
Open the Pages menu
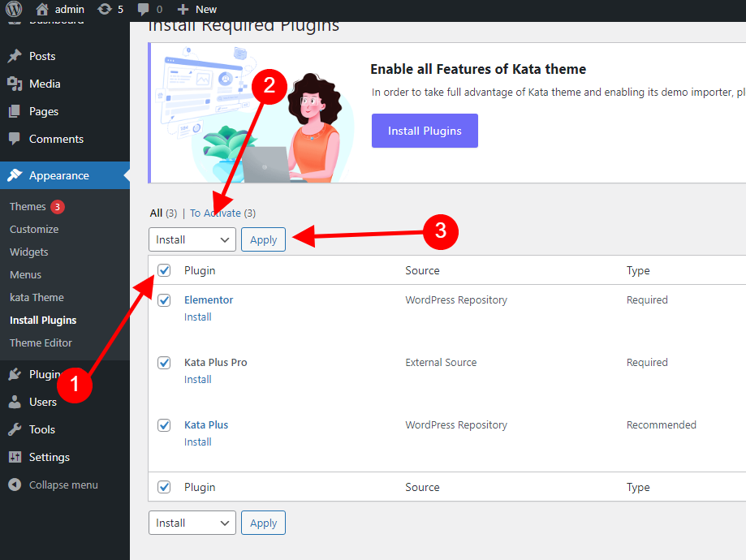pyautogui.click(x=44, y=111)
